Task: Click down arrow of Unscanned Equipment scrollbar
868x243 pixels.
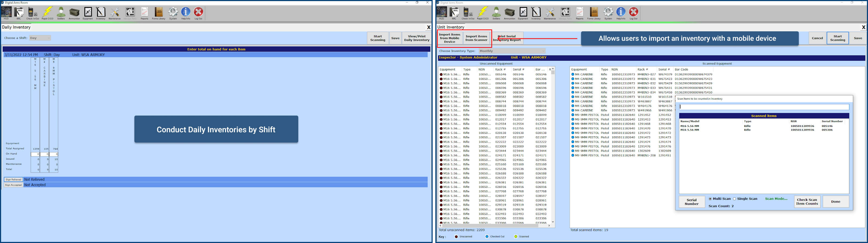Action: (x=553, y=222)
